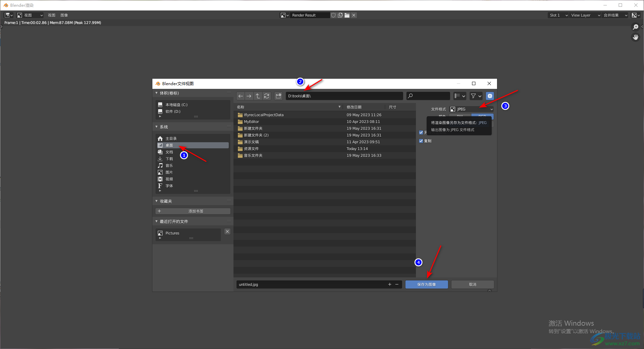
Task: Go back to previous folder
Action: pos(241,96)
